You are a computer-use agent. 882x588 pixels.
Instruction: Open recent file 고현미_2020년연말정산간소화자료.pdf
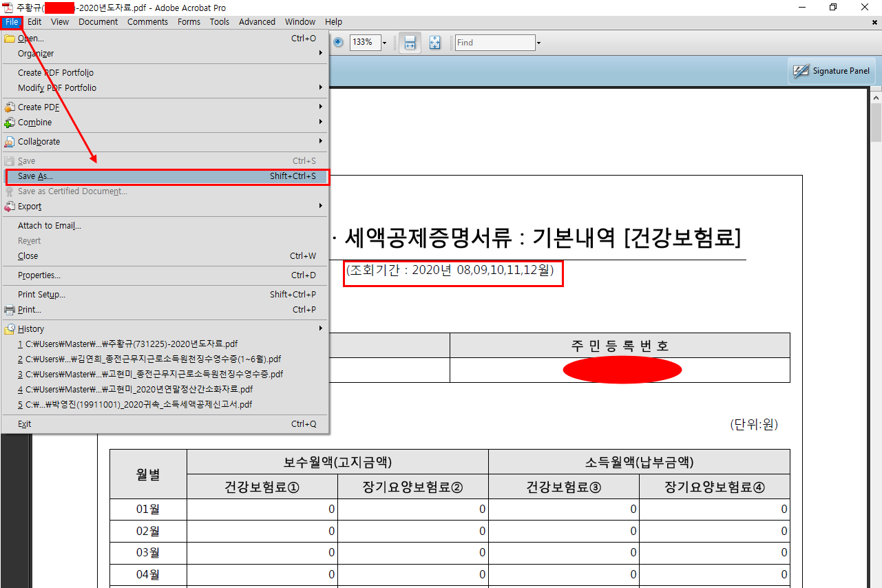pyautogui.click(x=136, y=390)
